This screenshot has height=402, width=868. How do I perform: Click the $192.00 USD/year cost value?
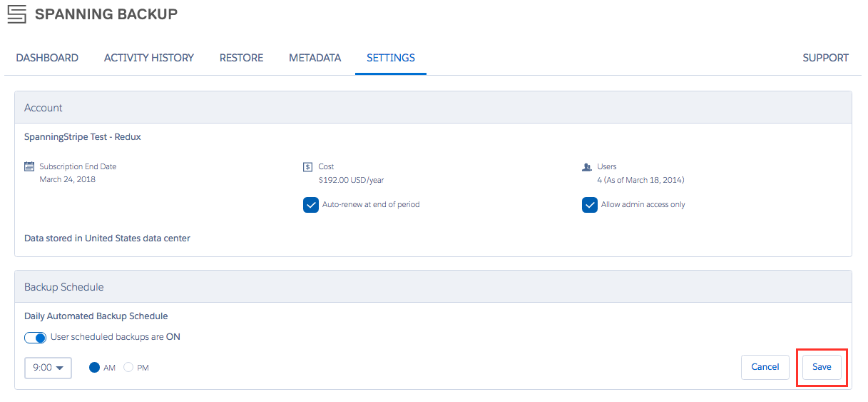click(351, 180)
